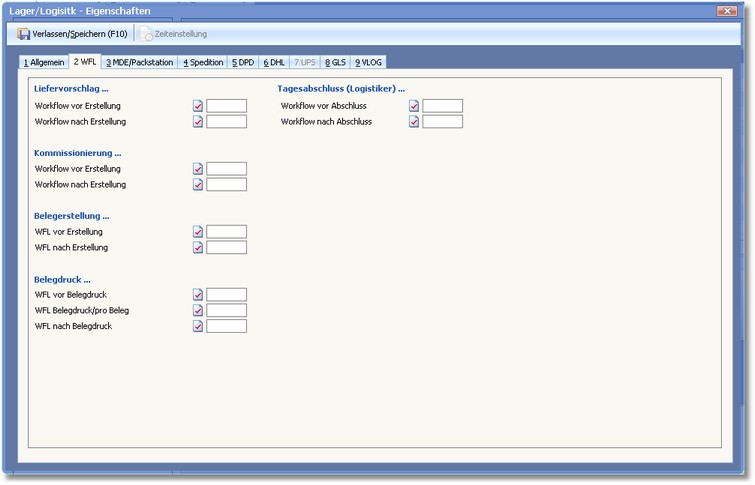Click workflow icon beside 'WFL nach Erstellung'
The image size is (755, 485).
tap(198, 248)
